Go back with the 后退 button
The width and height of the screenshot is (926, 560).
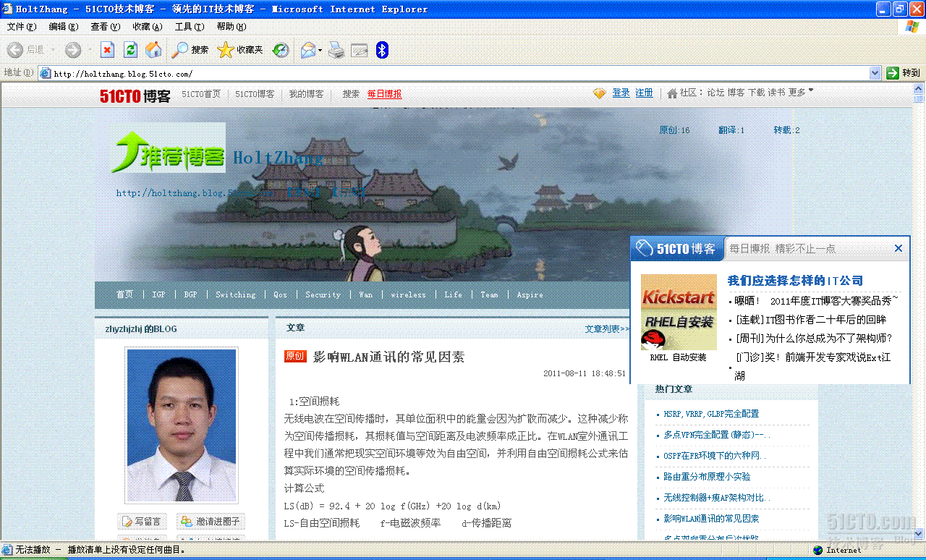point(26,50)
